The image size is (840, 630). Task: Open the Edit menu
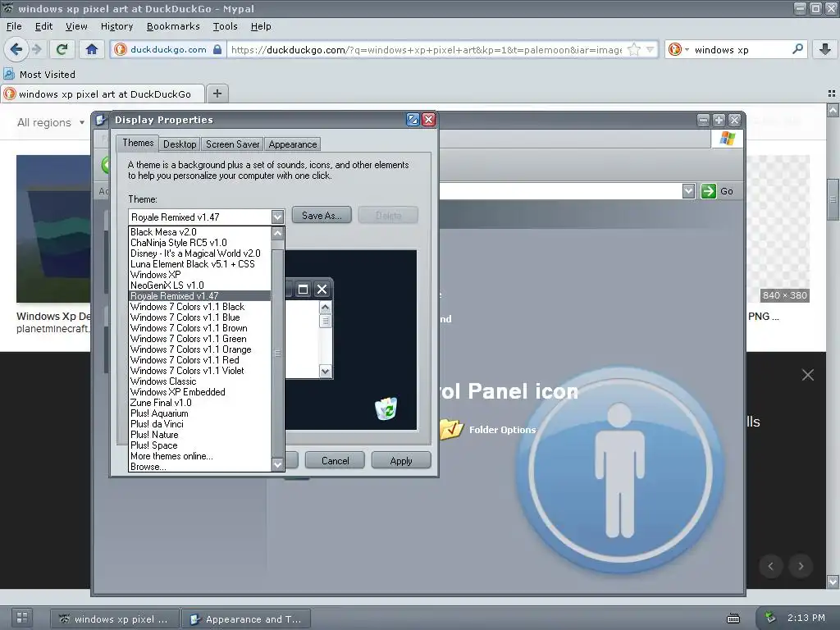[43, 26]
